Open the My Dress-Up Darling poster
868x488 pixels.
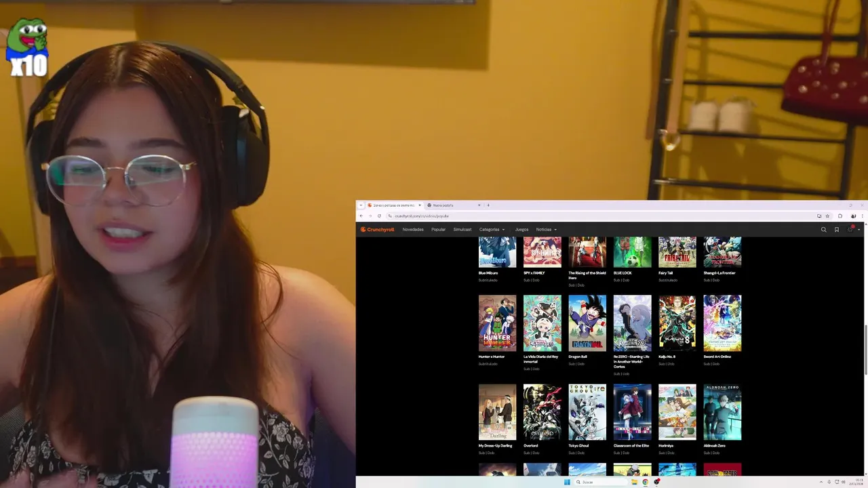497,412
